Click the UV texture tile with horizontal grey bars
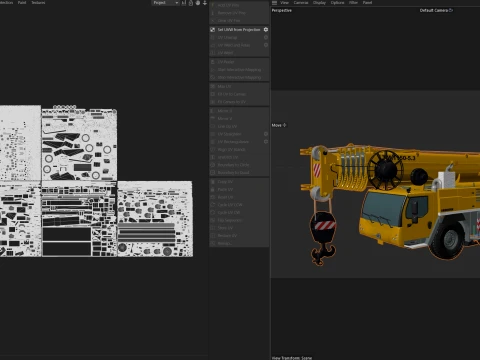The height and width of the screenshot is (360, 480). [155, 219]
